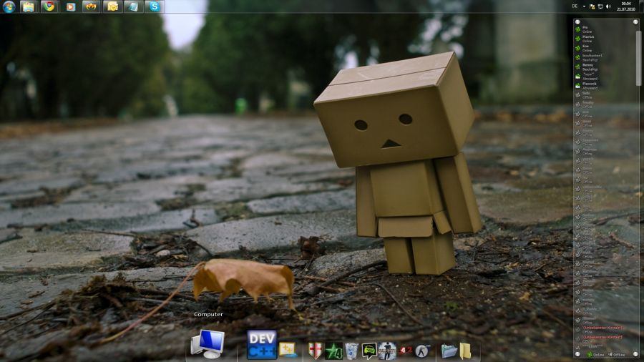
Task: Open the Windows Start orb
Action: tap(9, 6)
